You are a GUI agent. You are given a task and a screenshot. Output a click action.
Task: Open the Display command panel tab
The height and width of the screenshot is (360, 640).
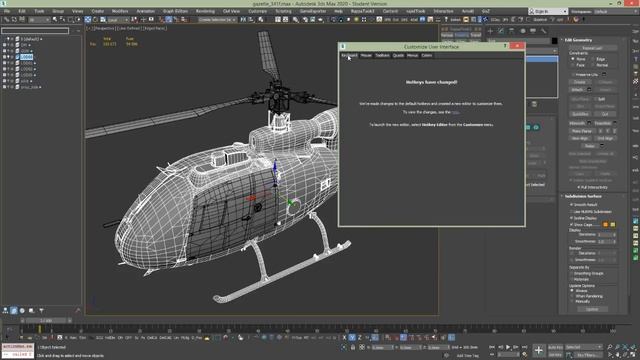533,31
